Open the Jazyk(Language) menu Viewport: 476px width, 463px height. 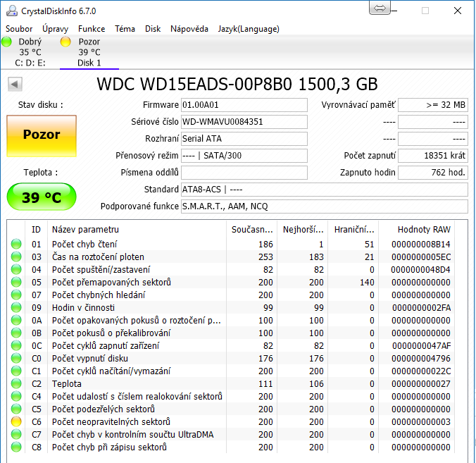(249, 29)
